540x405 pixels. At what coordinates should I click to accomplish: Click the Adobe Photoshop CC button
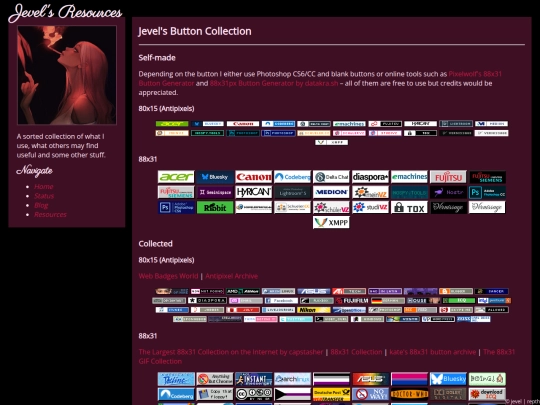click(487, 192)
